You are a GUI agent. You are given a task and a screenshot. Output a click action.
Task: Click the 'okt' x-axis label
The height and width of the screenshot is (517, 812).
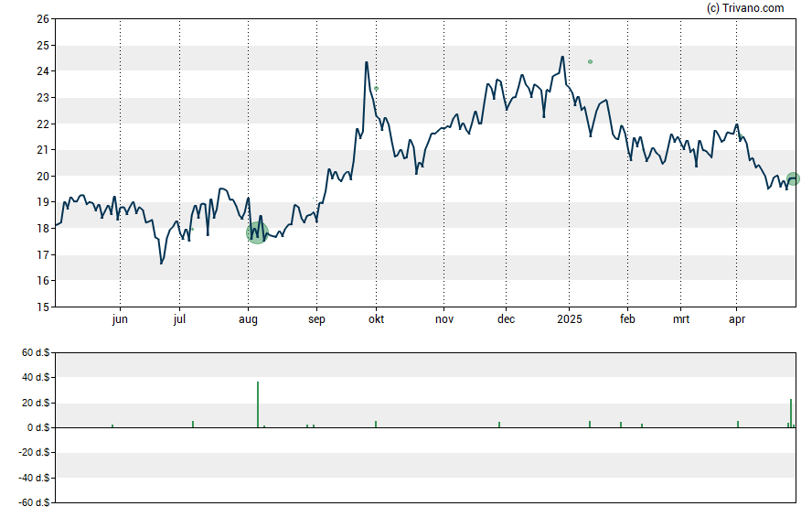point(376,319)
